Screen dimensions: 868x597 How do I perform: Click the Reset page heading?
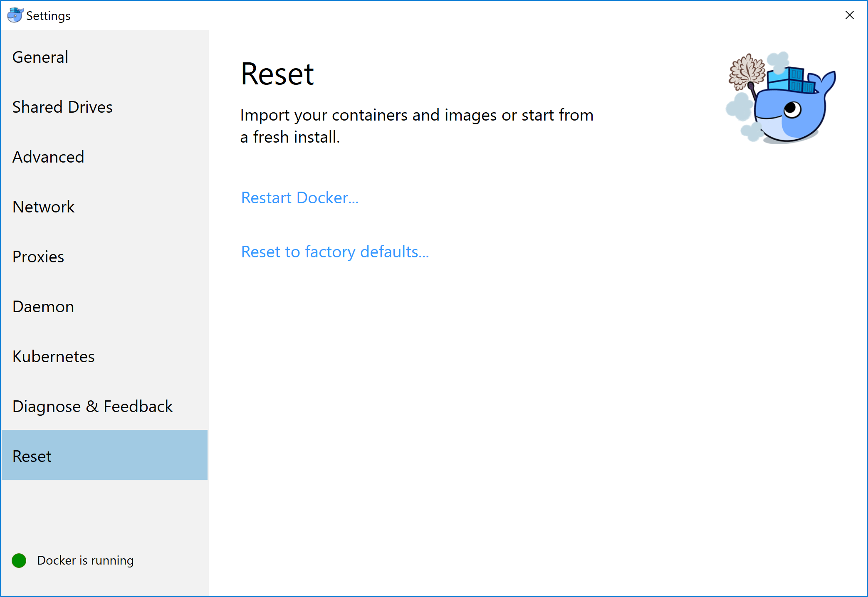click(277, 74)
